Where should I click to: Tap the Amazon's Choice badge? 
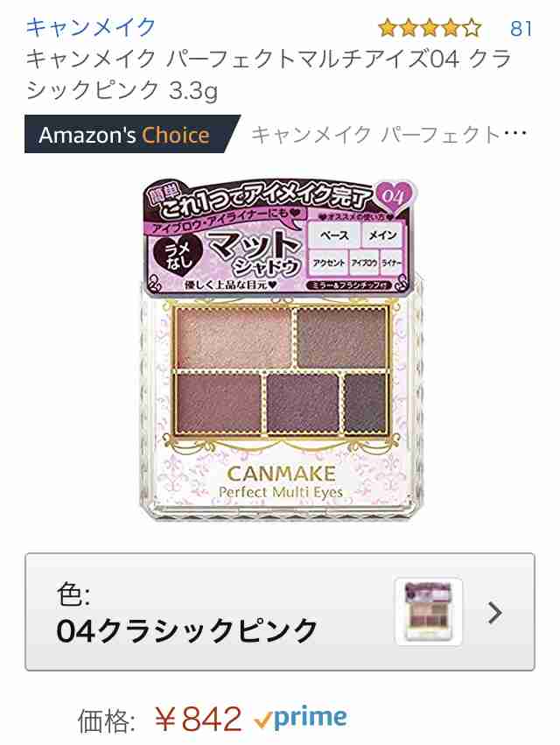132,135
